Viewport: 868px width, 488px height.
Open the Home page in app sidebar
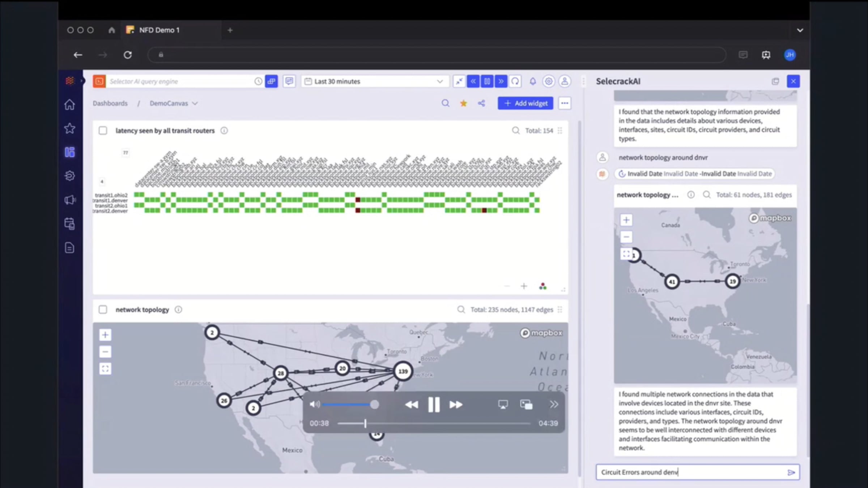point(69,104)
